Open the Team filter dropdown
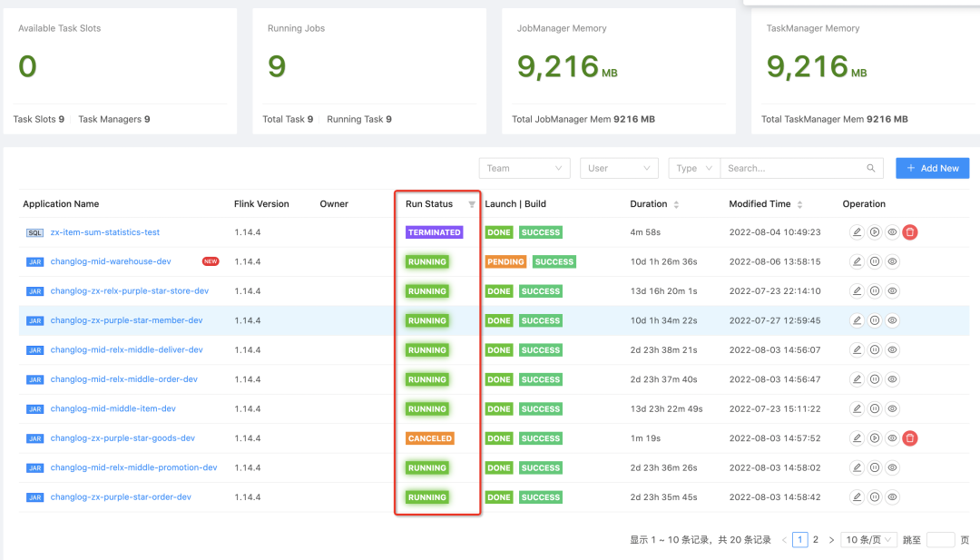Viewport: 980px width, 560px height. [524, 168]
